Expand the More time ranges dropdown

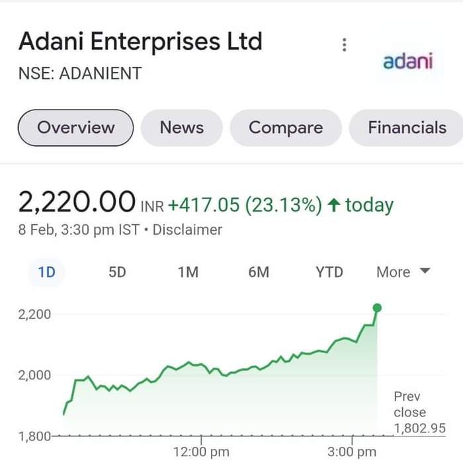click(403, 272)
